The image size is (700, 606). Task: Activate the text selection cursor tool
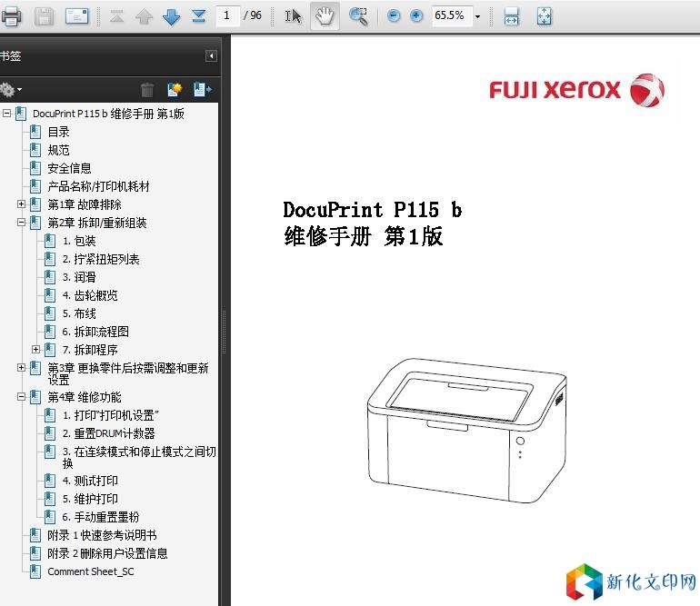(293, 15)
